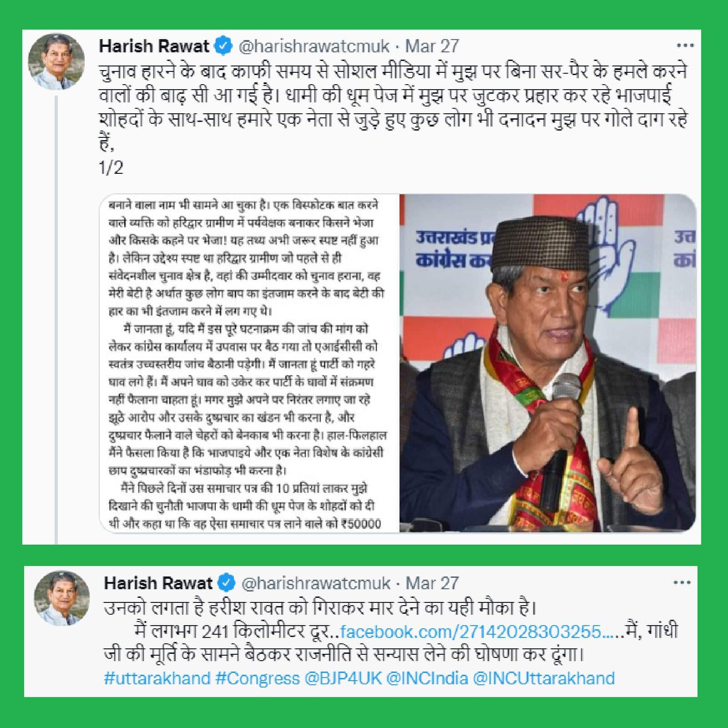
Task: Open the @INCUttarakhand mention
Action: tap(544, 678)
